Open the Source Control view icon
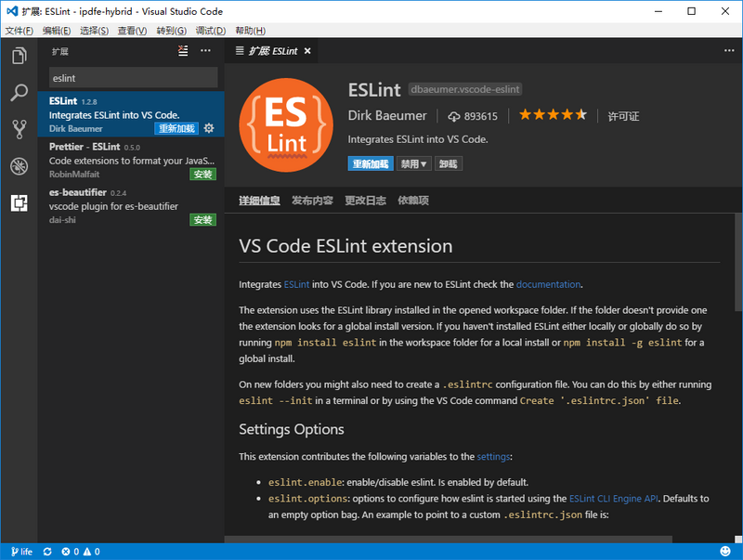Viewport: 743px width, 560px height. (x=19, y=129)
